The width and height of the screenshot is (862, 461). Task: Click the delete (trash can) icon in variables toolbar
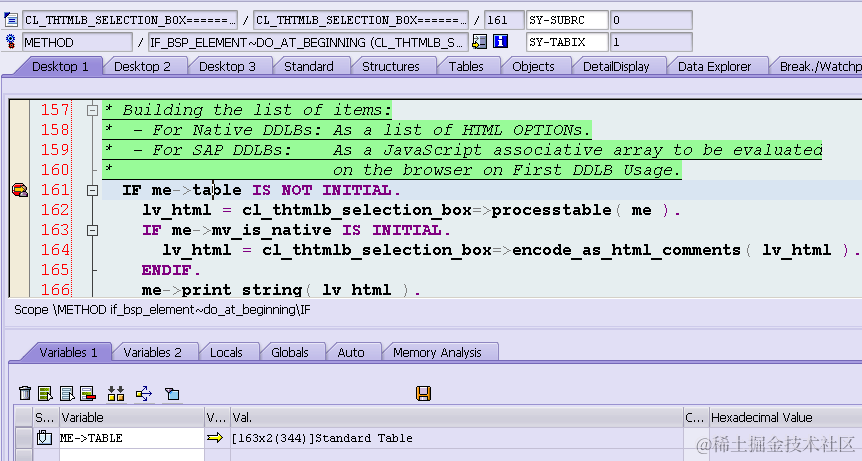coord(25,393)
